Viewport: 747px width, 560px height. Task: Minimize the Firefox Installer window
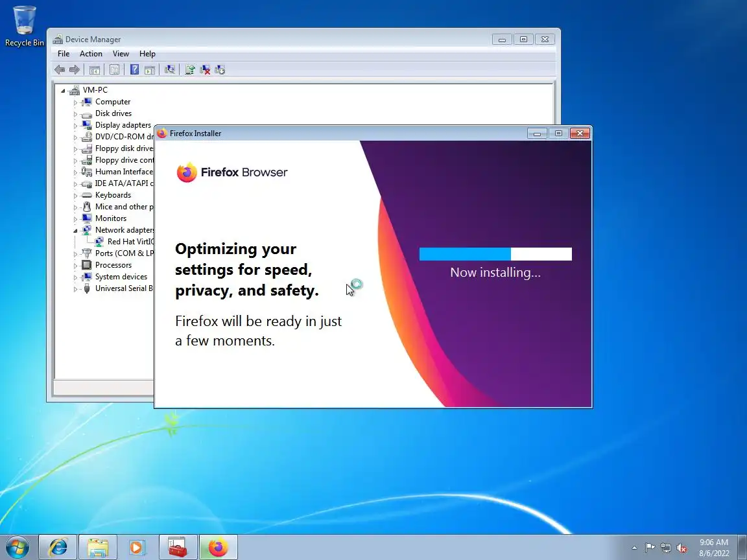click(537, 134)
